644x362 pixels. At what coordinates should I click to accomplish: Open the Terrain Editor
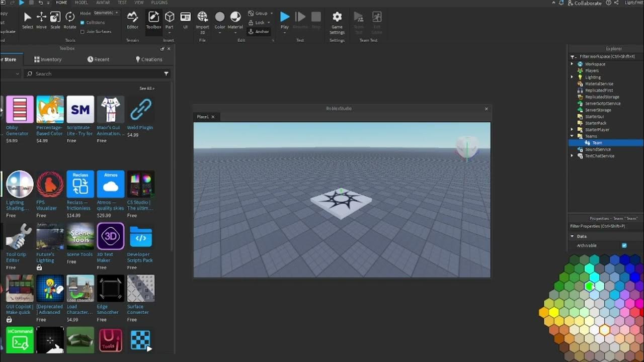(x=132, y=20)
